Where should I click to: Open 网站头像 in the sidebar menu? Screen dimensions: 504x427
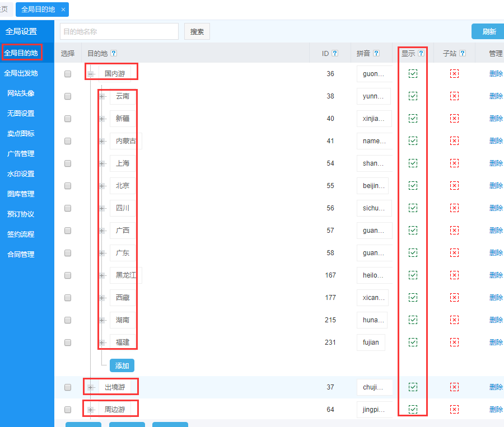(x=21, y=93)
